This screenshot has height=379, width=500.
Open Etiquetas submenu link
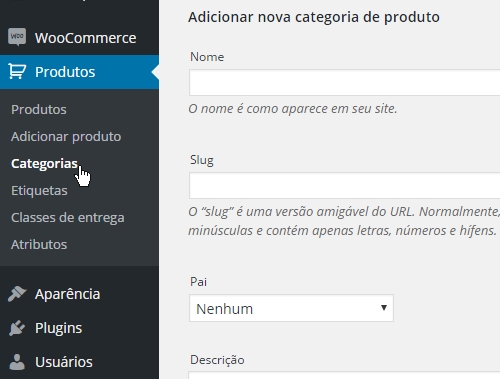[x=39, y=191]
